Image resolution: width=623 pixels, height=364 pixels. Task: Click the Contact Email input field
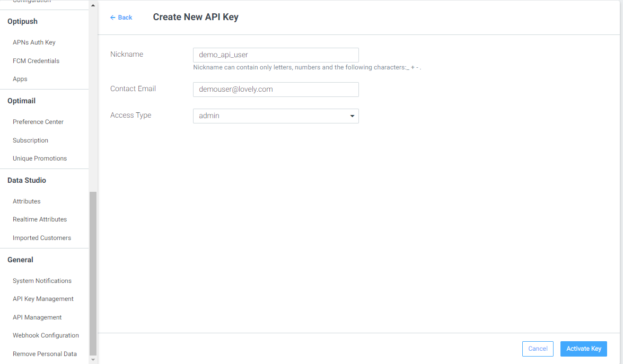[x=276, y=90]
